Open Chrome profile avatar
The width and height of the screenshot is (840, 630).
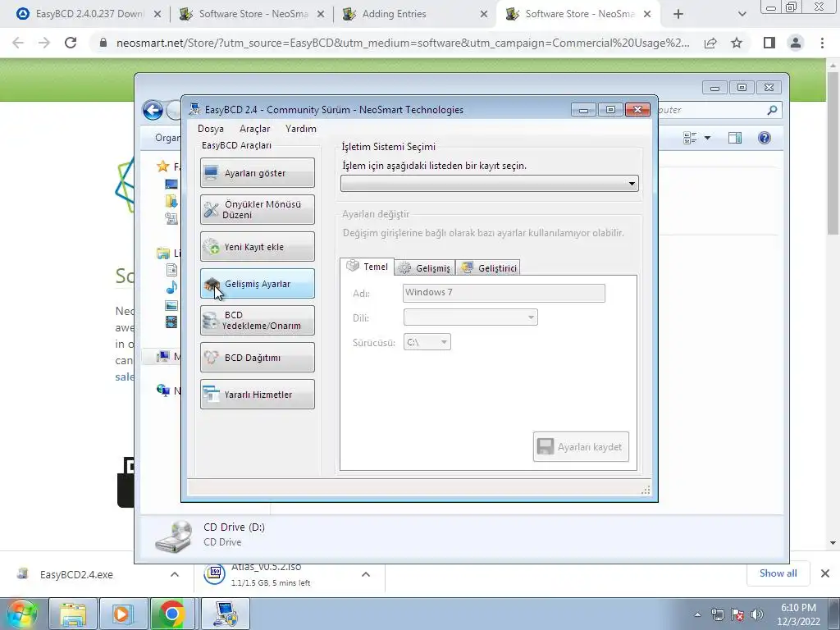796,43
